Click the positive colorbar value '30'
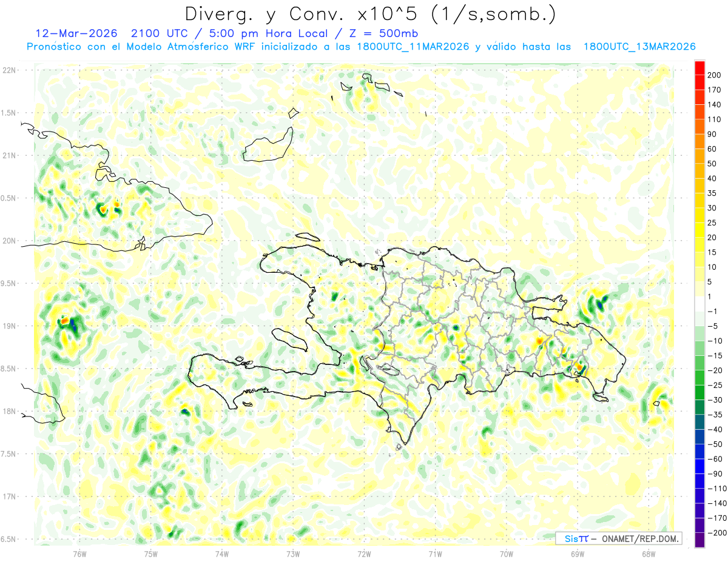 click(x=712, y=208)
